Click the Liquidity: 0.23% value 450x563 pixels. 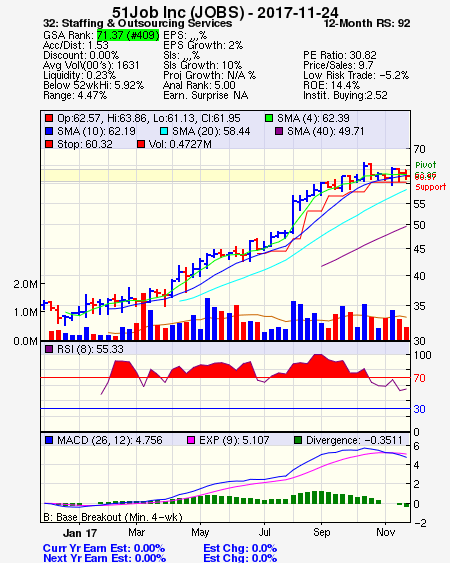click(79, 75)
